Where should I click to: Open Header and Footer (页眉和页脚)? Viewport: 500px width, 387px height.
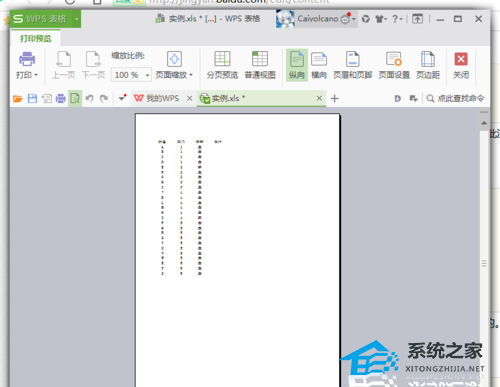pos(352,65)
